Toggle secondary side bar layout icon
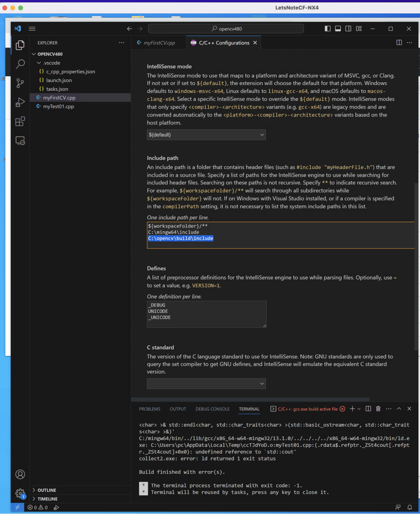Screen dimensions: 420x514 (x=349, y=29)
